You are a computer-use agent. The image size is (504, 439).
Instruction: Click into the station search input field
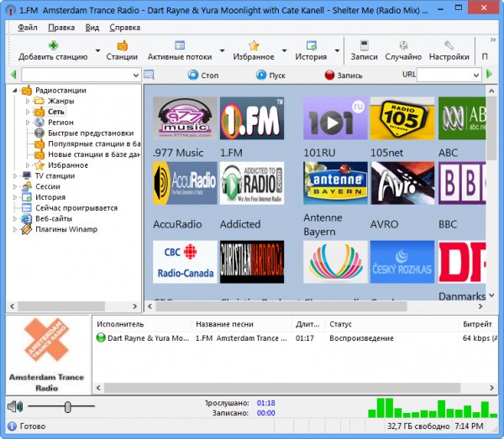76,76
